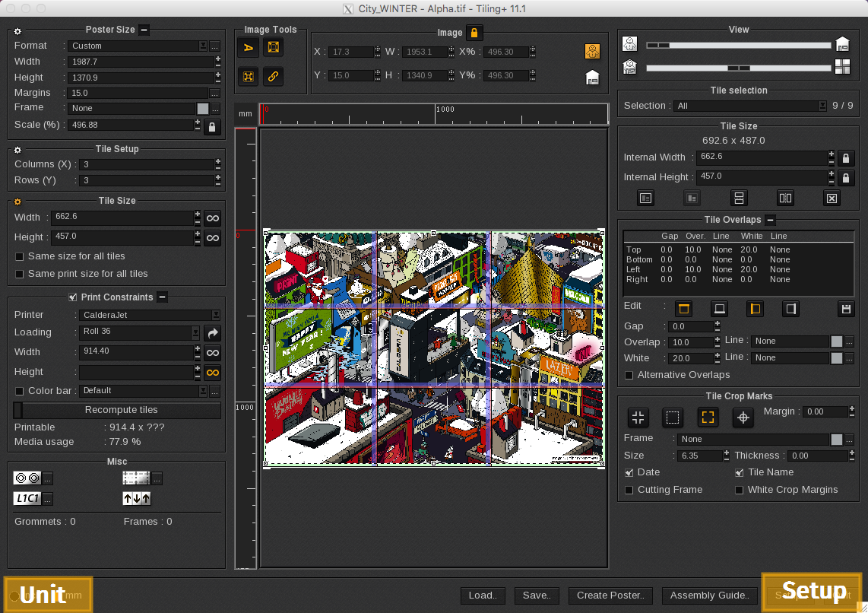868x613 pixels.
Task: Click the Create Poster button
Action: click(x=610, y=596)
